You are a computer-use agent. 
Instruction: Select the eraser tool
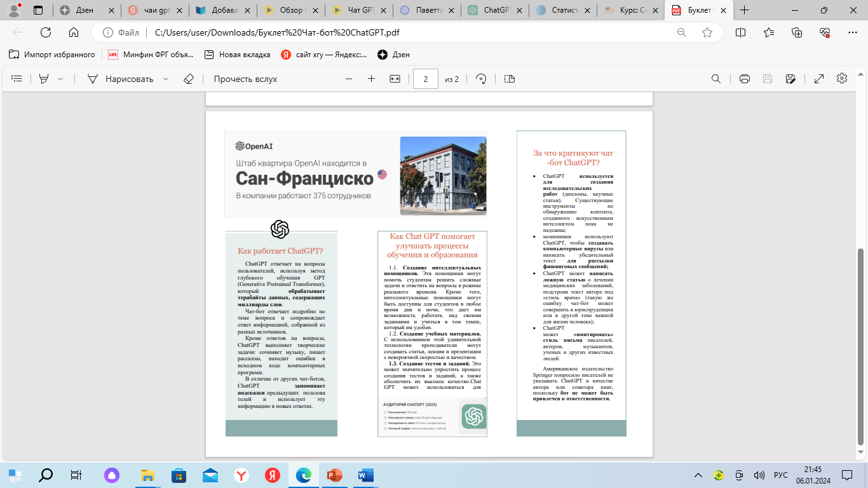tap(188, 79)
